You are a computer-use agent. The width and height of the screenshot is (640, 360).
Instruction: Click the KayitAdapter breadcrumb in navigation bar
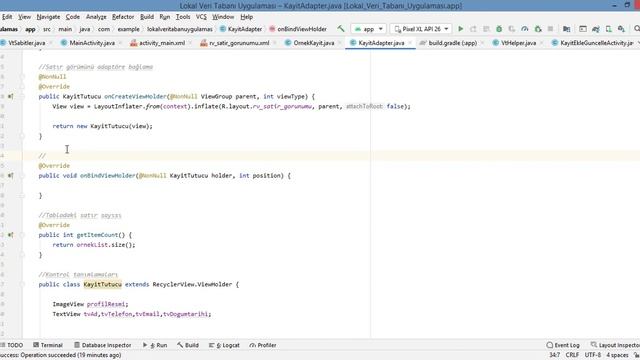241,29
